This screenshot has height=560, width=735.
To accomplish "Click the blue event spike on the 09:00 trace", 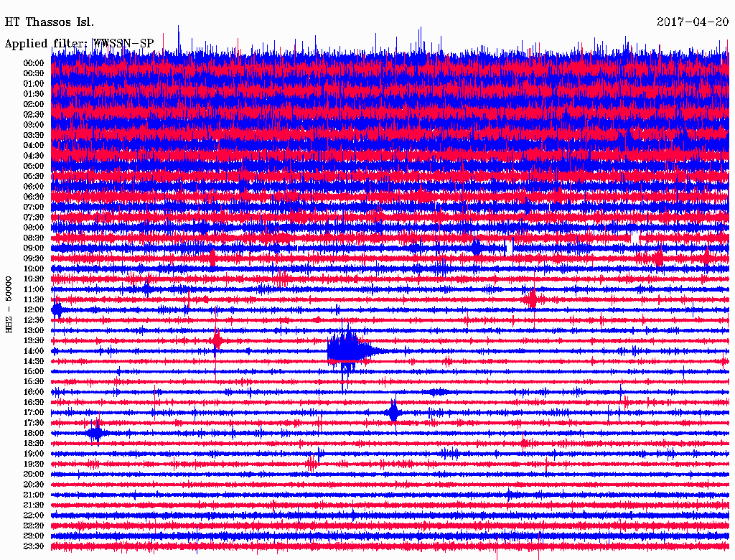I will click(x=477, y=248).
